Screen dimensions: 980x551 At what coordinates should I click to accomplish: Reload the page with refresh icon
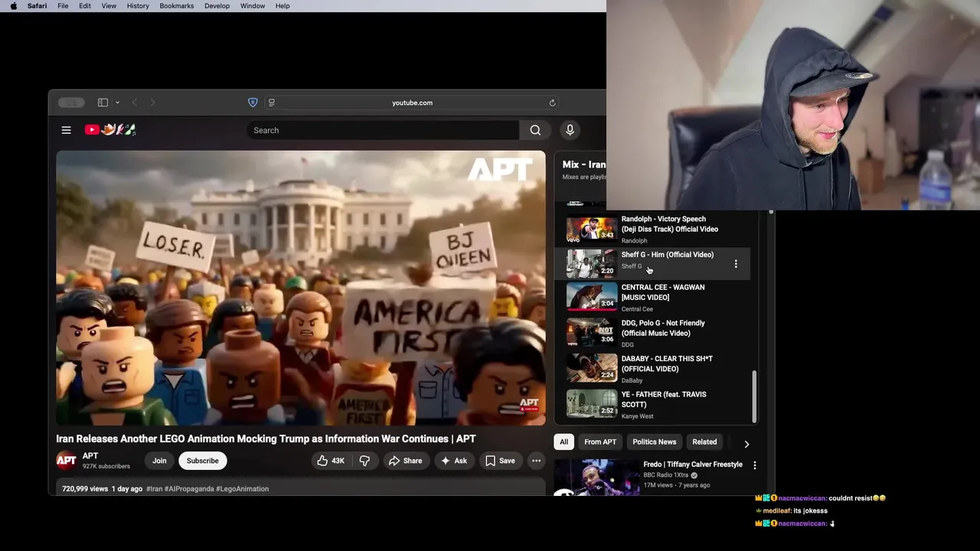(x=552, y=103)
